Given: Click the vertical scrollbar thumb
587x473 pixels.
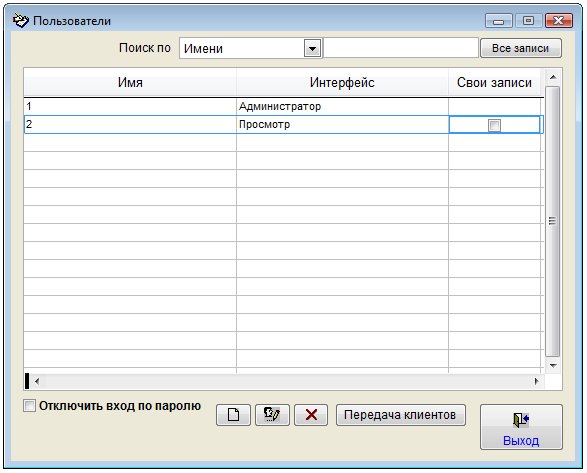Looking at the screenshot, I should coord(553,221).
